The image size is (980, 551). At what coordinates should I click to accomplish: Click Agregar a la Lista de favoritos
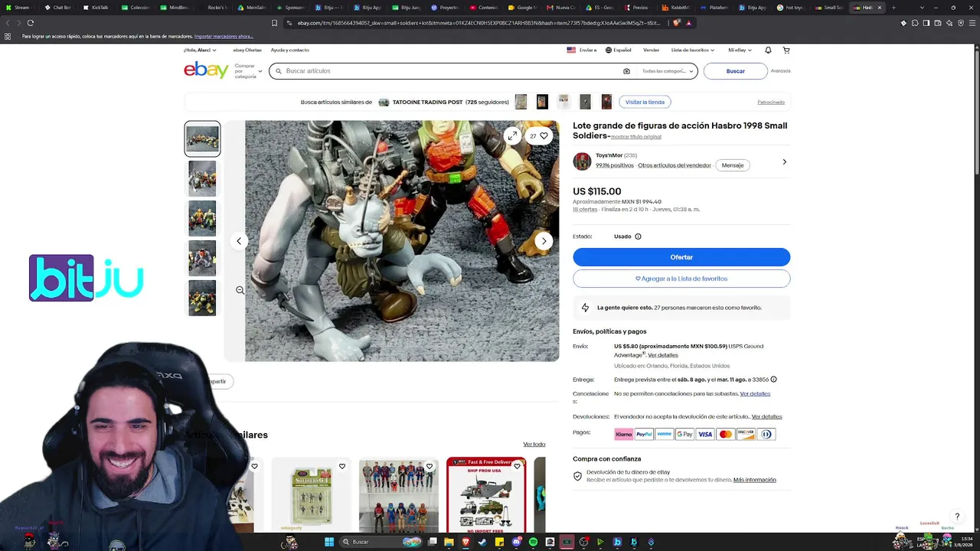tap(681, 279)
